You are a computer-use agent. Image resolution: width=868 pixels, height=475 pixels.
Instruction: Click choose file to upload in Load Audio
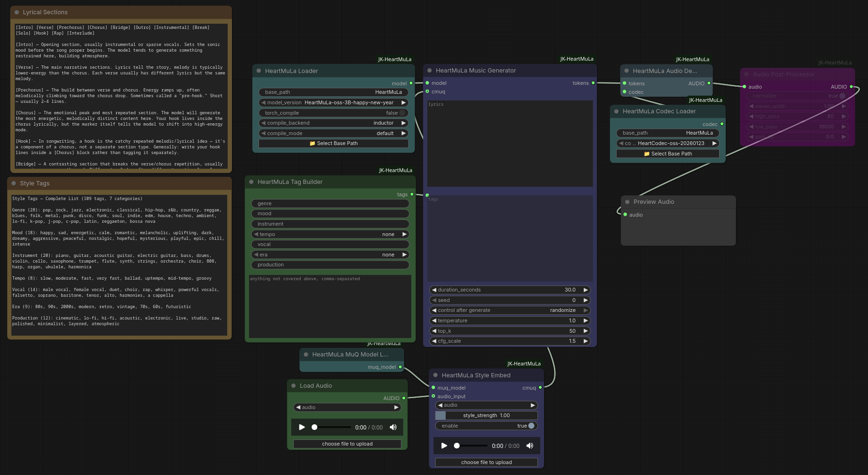point(347,444)
